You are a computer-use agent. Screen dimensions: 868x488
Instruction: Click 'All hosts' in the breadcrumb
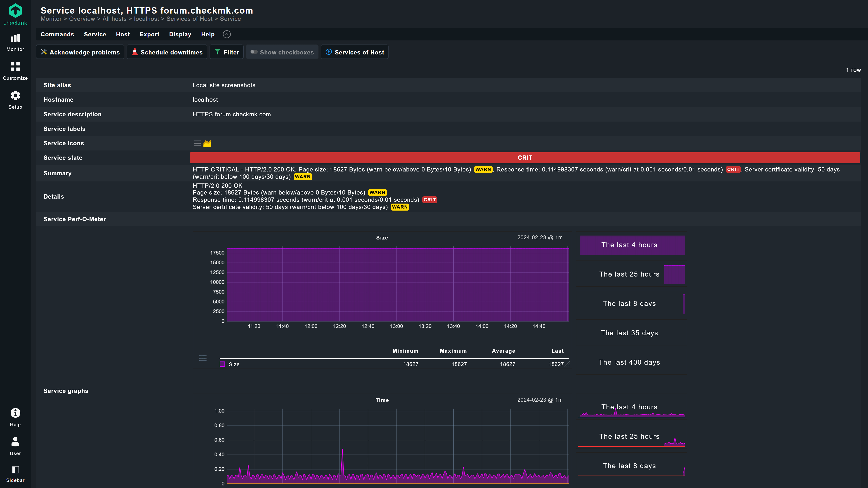(115, 19)
